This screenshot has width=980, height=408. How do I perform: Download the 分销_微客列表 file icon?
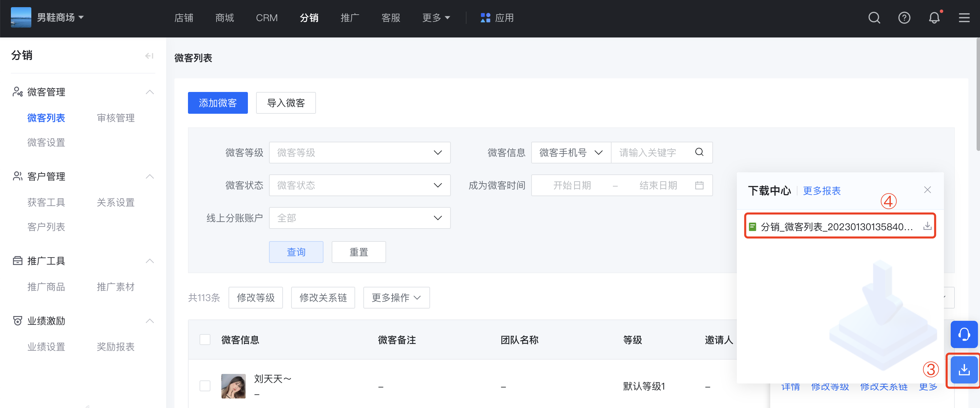coord(927,226)
